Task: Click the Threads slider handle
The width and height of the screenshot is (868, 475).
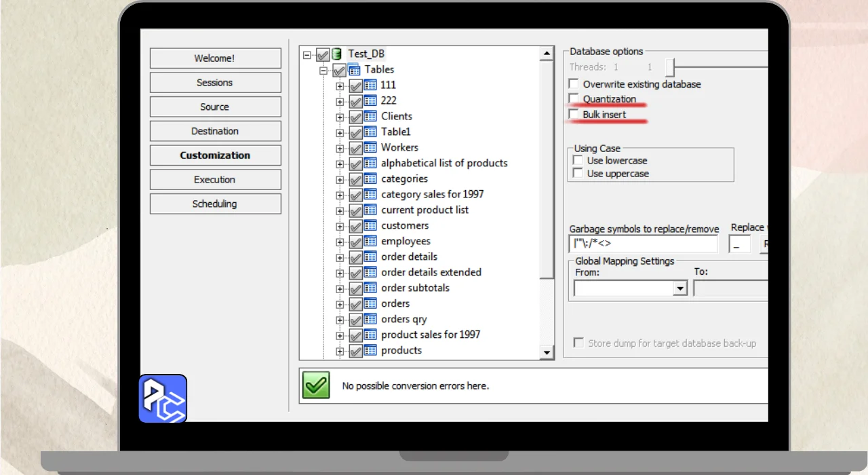Action: [x=670, y=67]
